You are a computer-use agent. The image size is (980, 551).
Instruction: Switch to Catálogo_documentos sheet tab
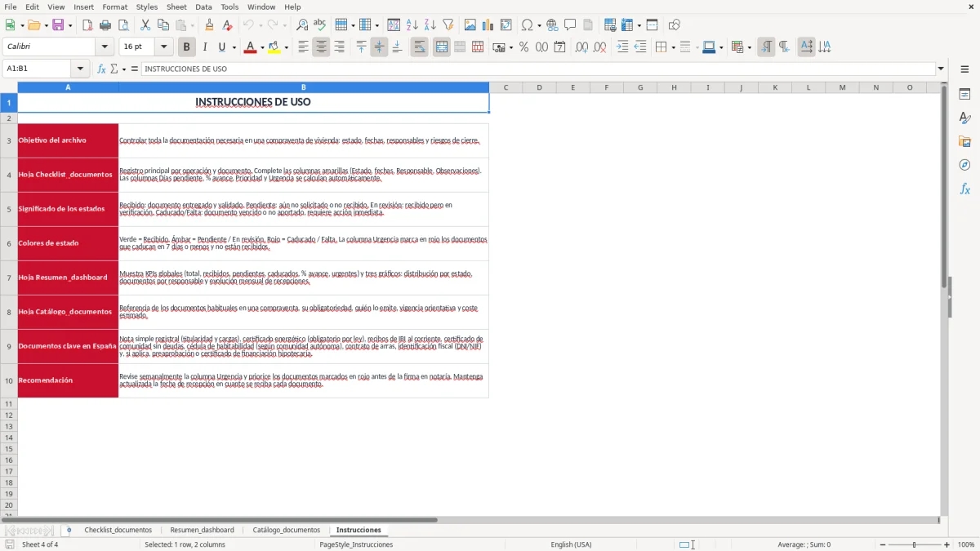(287, 530)
